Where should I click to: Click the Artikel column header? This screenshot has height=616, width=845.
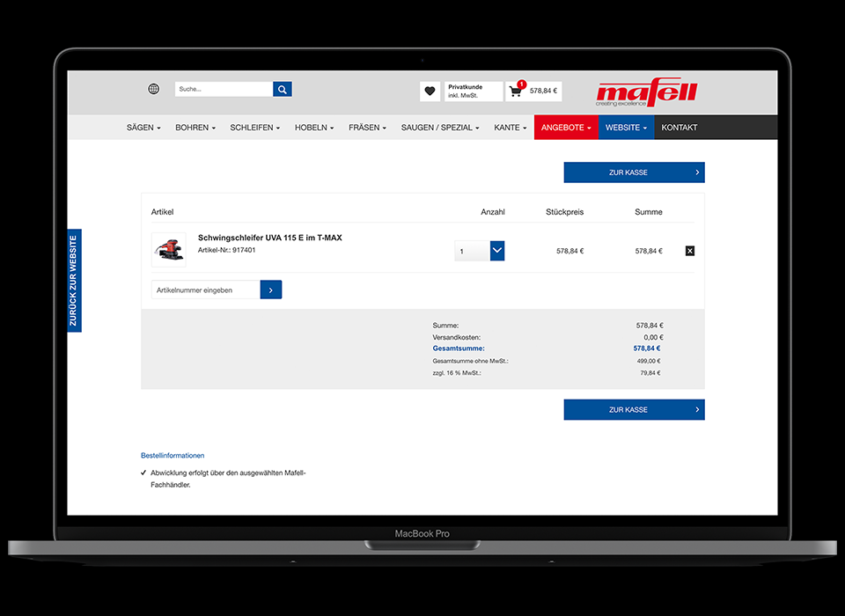coord(162,212)
